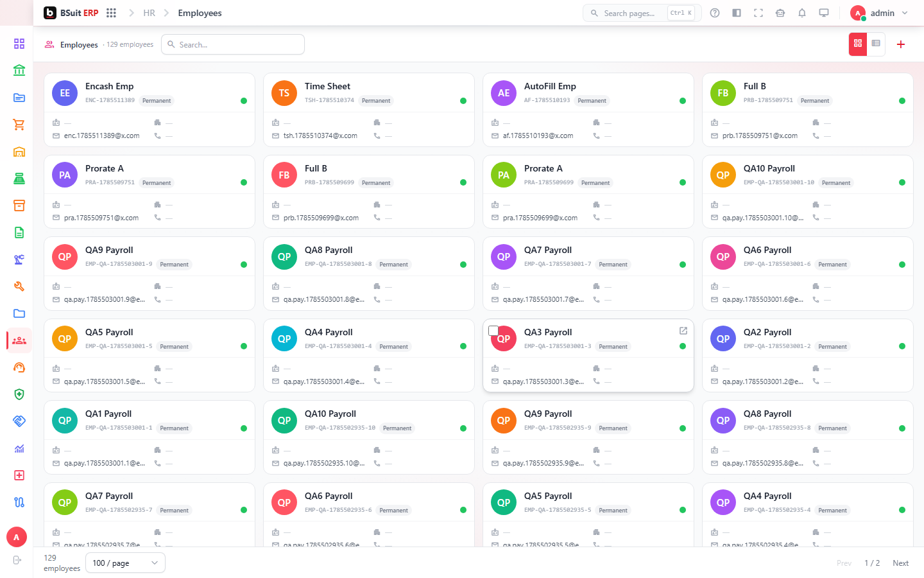Open the wrench maintenance icon in the sidebar
The width and height of the screenshot is (924, 578).
(19, 286)
